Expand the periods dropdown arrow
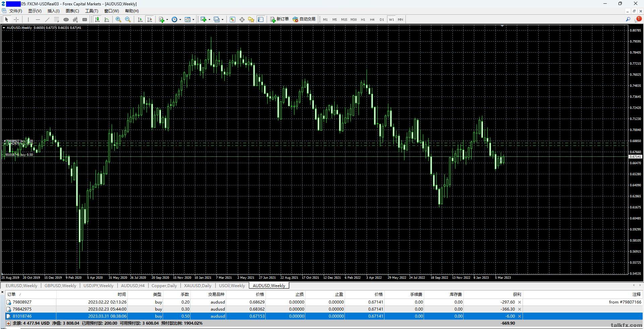This screenshot has width=644, height=329. (x=180, y=19)
